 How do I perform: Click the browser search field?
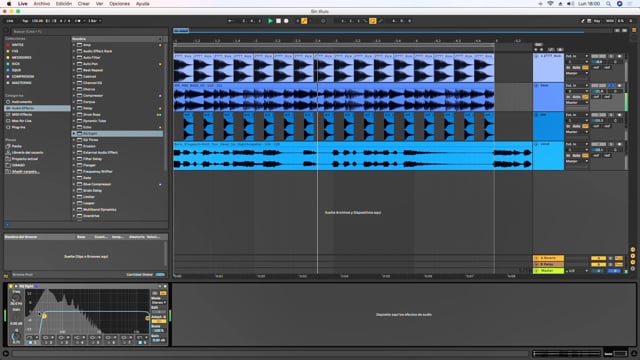coord(88,31)
